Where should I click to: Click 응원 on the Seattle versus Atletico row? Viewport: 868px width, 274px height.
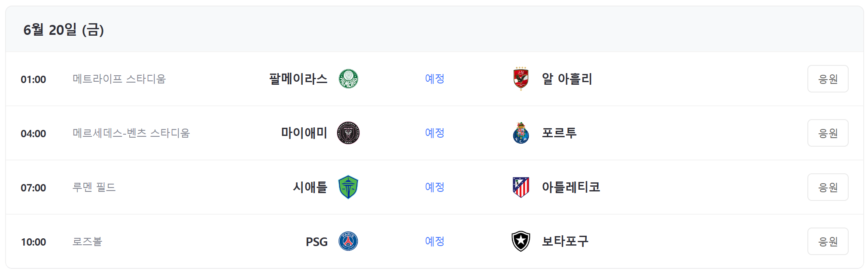click(828, 188)
